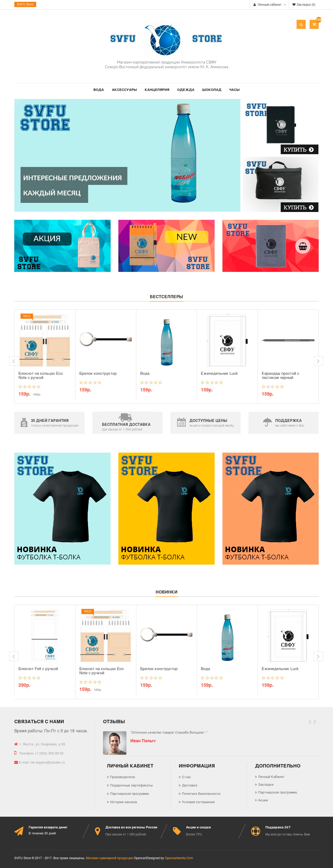Open the ОДЕЖДА menu category
This screenshot has width=333, height=868.
click(185, 90)
